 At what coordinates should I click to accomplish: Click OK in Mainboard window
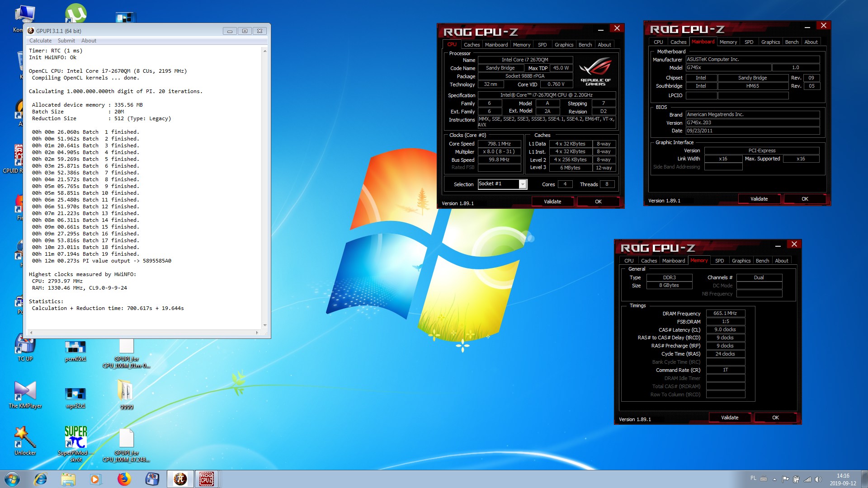[805, 199]
